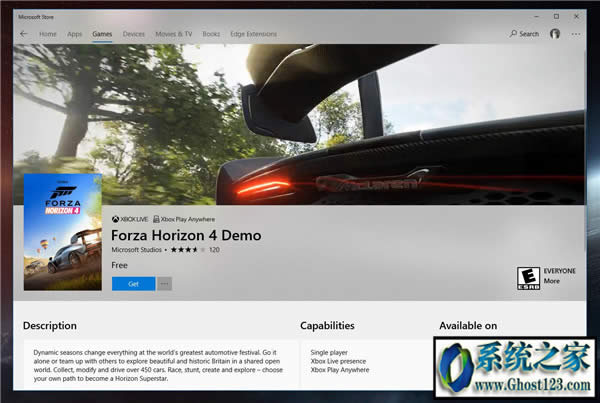Switch to the Apps tab
The image size is (600, 403).
(74, 34)
